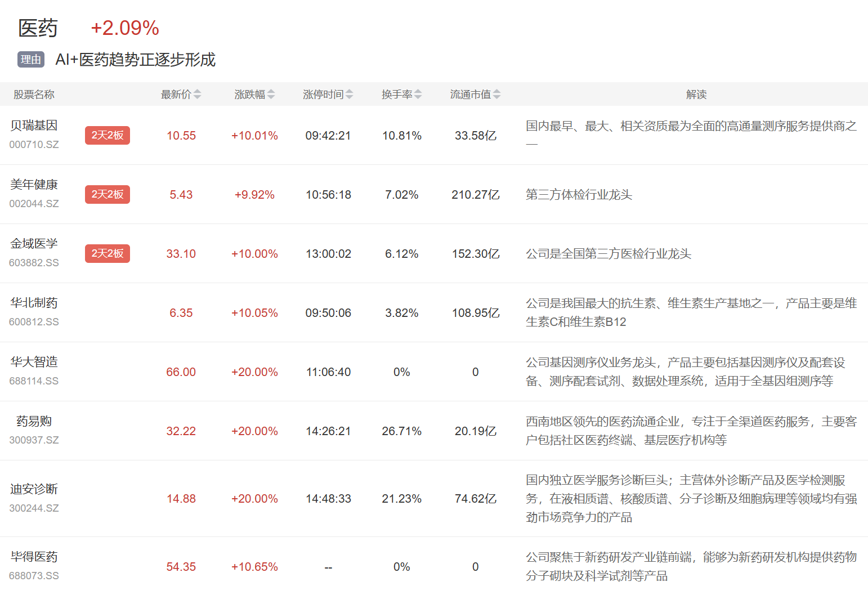Click 2天2板 badge for 金域医学
The image size is (868, 595).
(x=108, y=253)
